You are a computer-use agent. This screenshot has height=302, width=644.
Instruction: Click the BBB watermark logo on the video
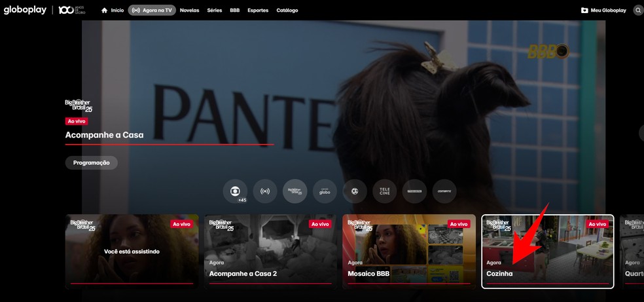[x=548, y=51]
